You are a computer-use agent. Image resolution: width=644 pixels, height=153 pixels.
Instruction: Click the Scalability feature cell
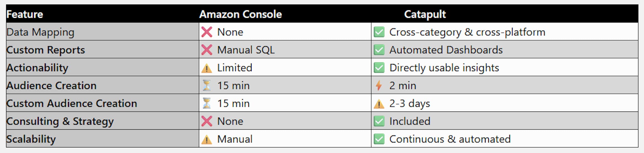point(31,139)
